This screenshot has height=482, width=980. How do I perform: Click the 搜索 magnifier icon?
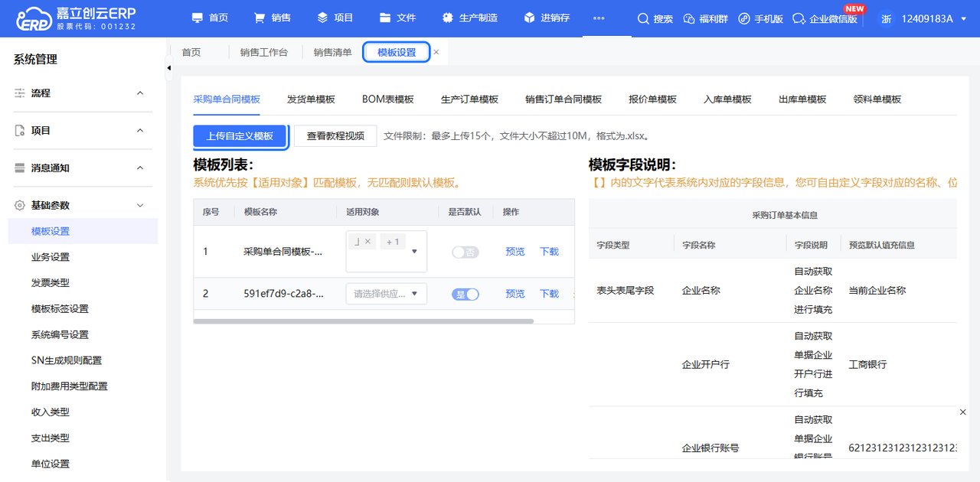point(643,18)
